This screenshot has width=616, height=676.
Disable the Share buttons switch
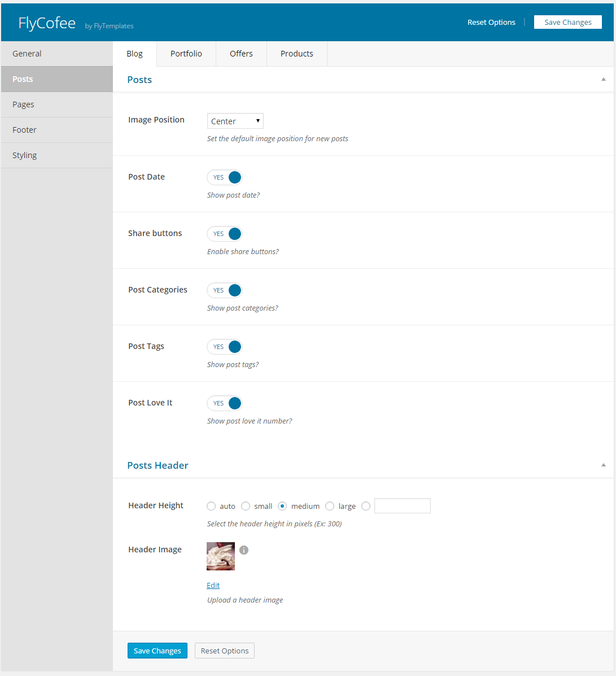(225, 234)
